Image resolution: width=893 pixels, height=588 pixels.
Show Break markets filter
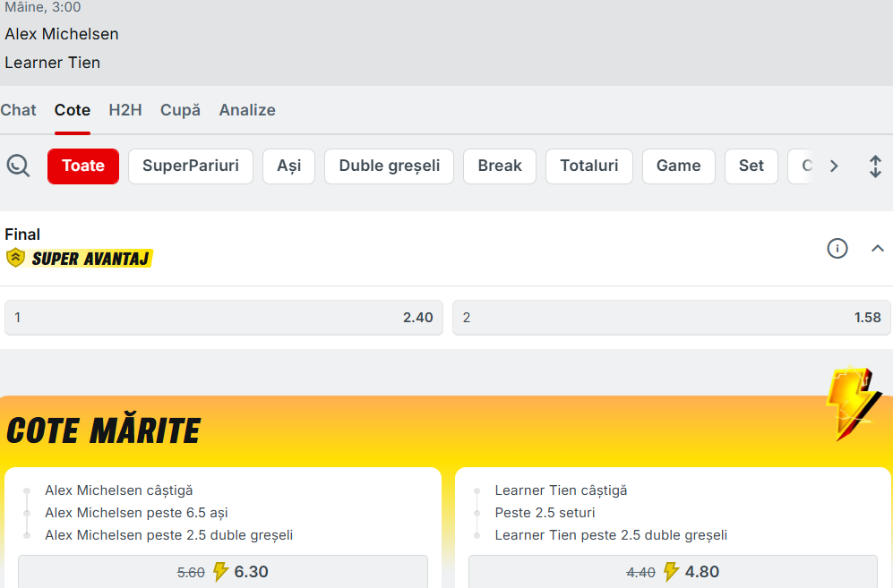(500, 166)
